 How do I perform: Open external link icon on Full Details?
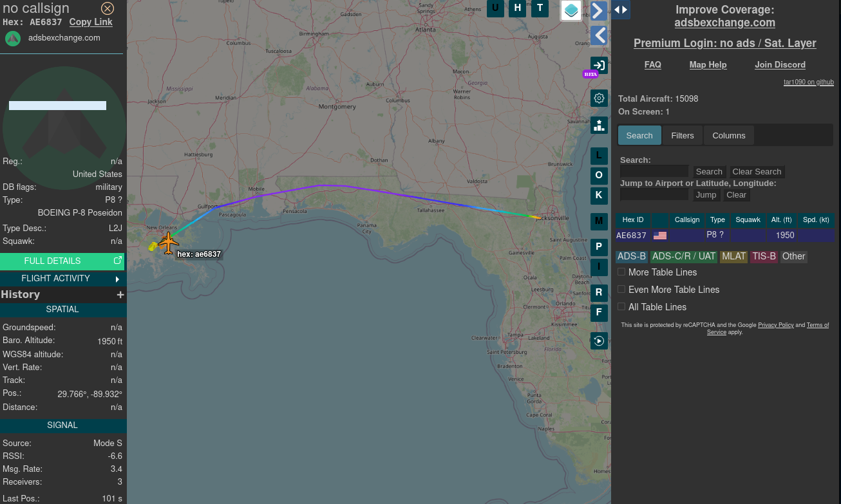pos(118,261)
